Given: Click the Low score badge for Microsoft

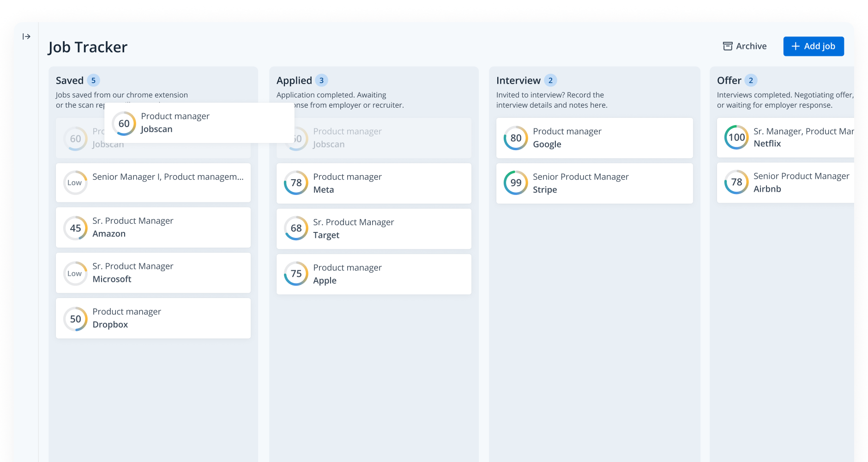Looking at the screenshot, I should coord(75,274).
